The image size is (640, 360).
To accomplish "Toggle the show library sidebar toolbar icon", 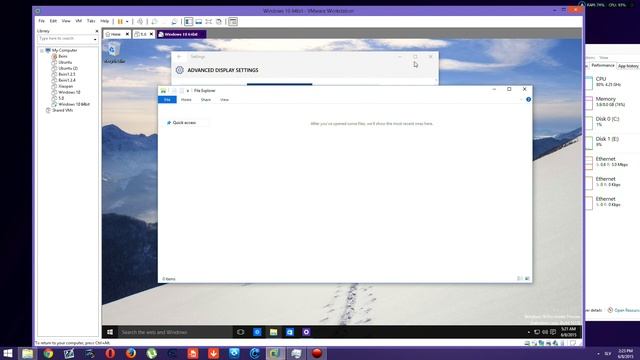I will click(x=188, y=21).
